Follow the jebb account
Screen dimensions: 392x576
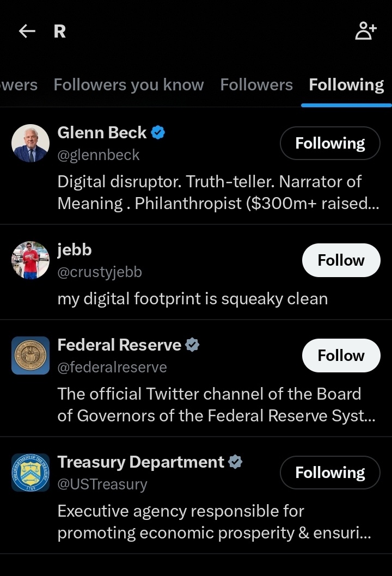tap(341, 260)
